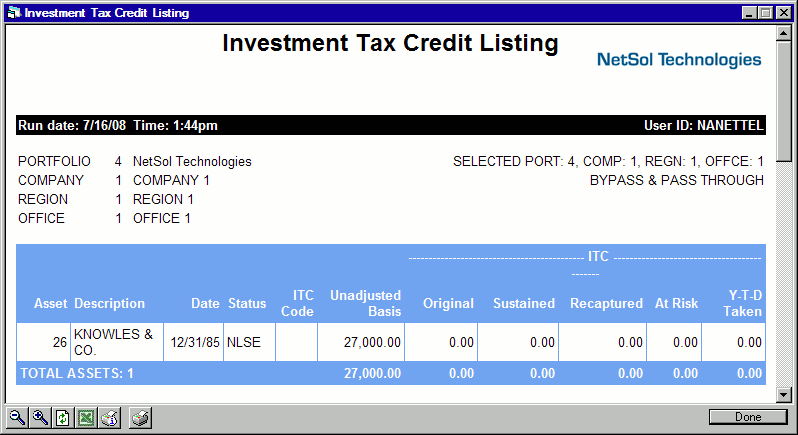Click the scroll up arrow

click(x=783, y=34)
